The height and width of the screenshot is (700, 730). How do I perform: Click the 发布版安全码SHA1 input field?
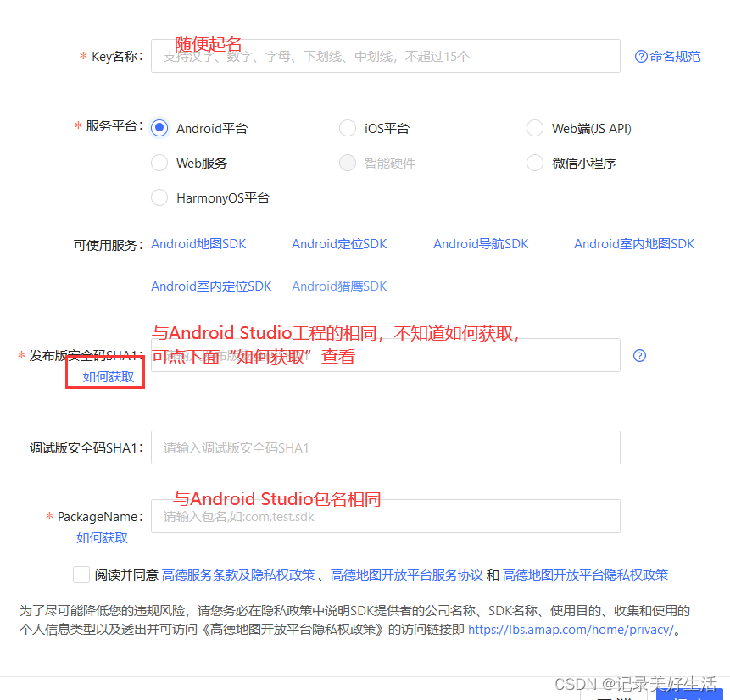[386, 355]
